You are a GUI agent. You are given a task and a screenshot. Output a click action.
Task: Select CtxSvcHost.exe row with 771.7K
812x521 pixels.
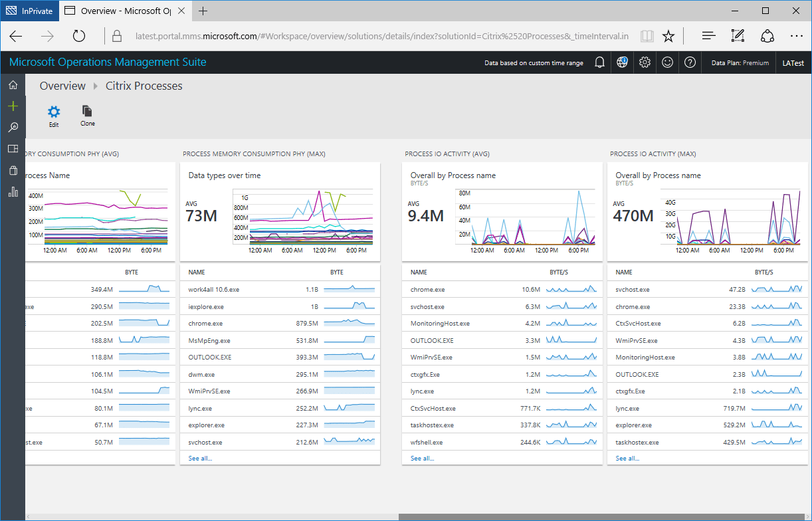coord(502,408)
